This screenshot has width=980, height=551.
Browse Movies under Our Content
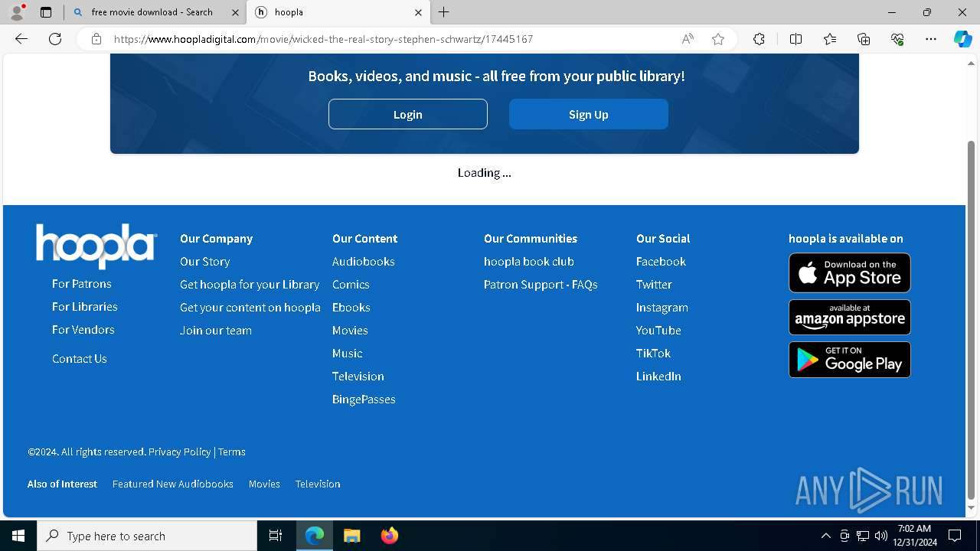pos(350,330)
